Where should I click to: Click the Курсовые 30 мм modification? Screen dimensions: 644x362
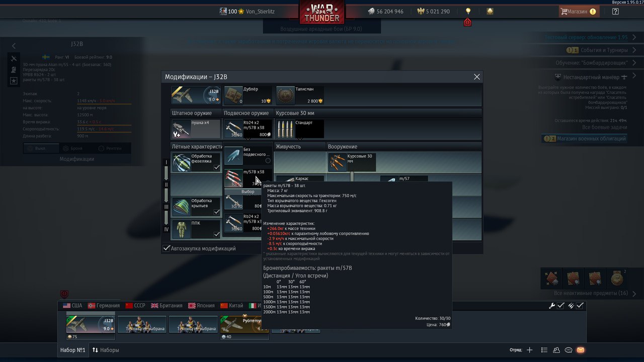tap(352, 162)
